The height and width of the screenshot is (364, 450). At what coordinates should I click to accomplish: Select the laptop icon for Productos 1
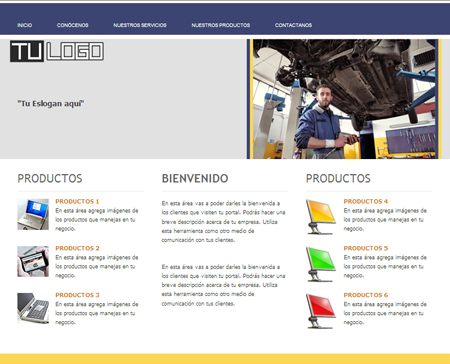pyautogui.click(x=33, y=214)
